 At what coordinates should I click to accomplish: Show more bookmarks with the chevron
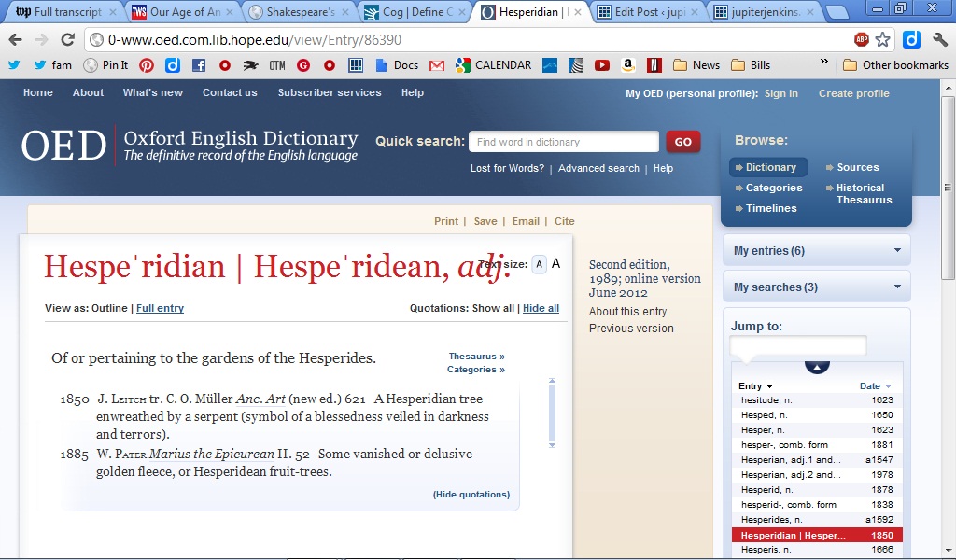pos(823,62)
